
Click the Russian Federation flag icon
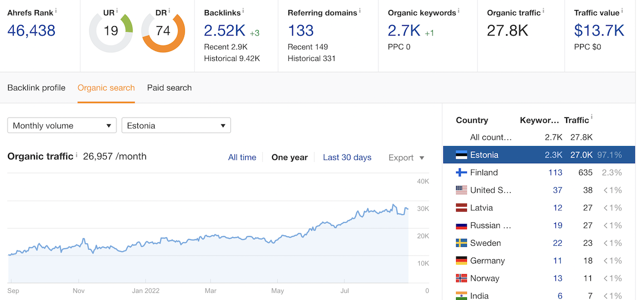click(x=461, y=225)
